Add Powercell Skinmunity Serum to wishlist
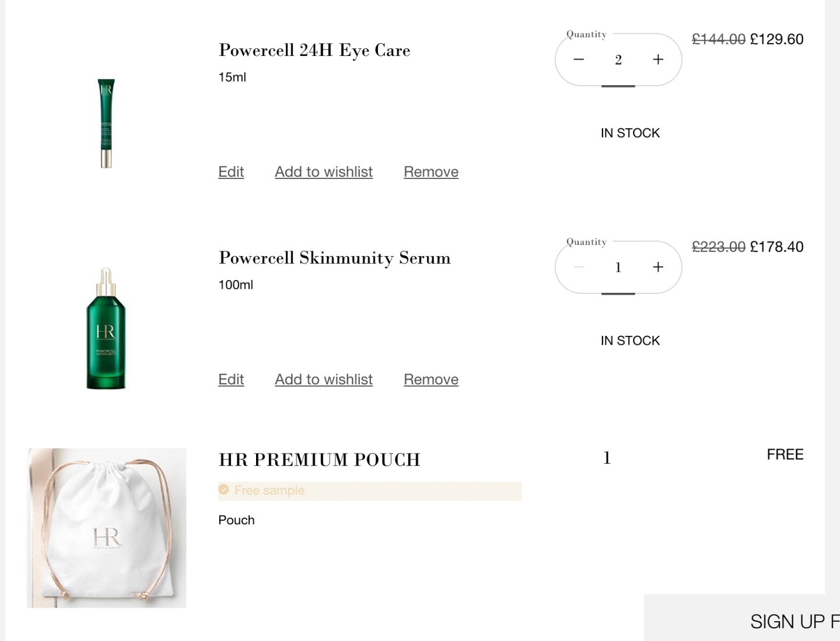This screenshot has height=641, width=840. [324, 380]
